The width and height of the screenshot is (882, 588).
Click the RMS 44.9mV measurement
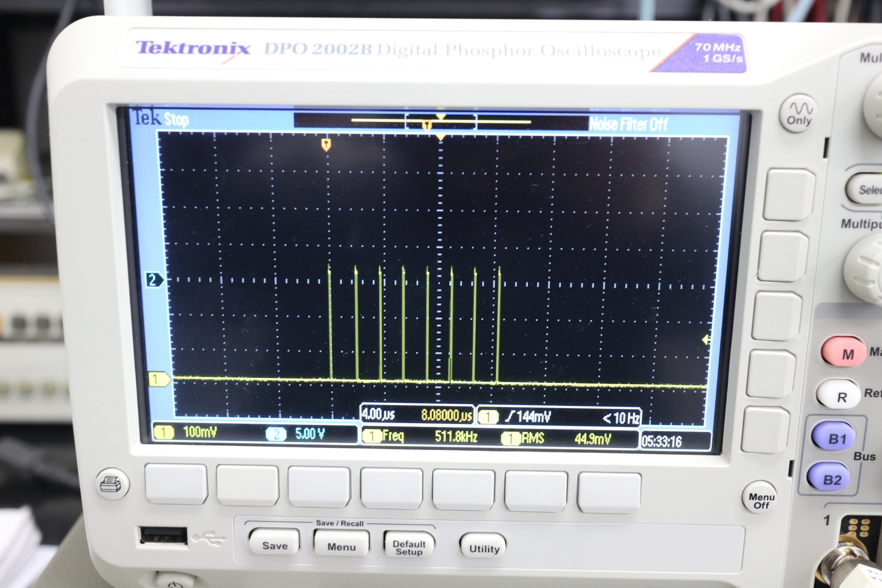pos(556,438)
